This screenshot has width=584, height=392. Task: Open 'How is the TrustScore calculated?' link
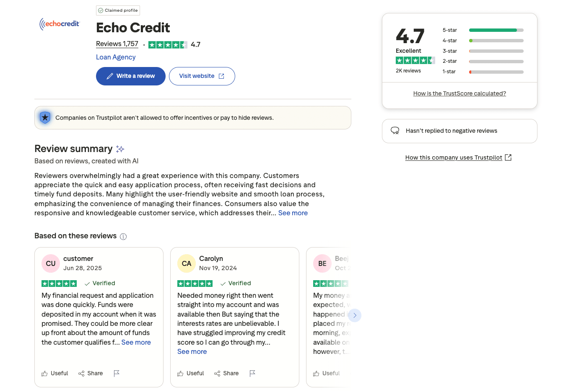click(x=459, y=93)
